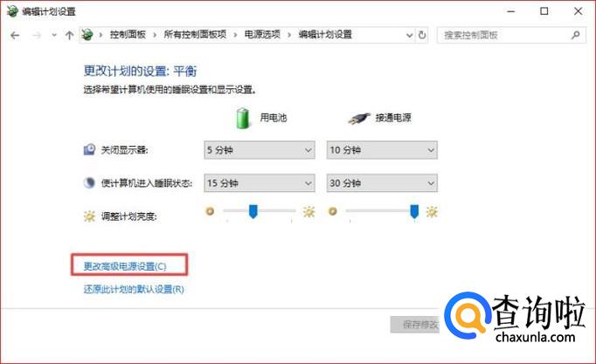The width and height of the screenshot is (596, 364).
Task: Click the power options icon in address bar
Action: pos(87,35)
